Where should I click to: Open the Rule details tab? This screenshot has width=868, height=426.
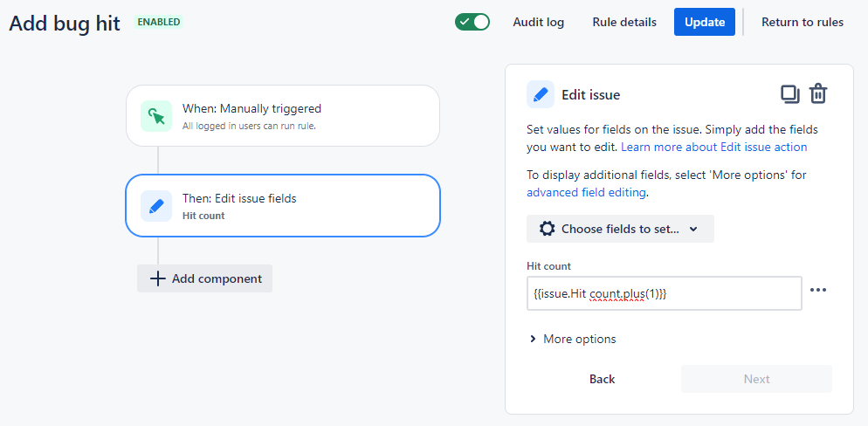coord(624,22)
